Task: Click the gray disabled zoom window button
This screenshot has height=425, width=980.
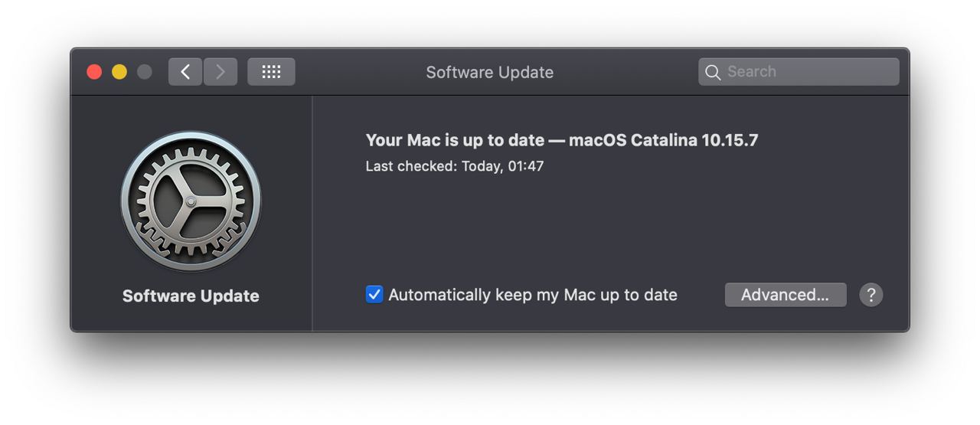Action: 144,72
